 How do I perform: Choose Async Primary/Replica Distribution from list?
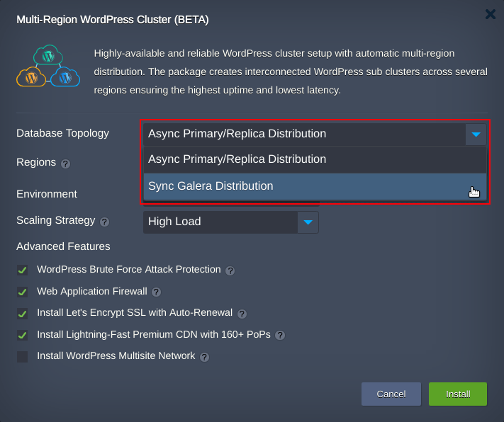coord(315,159)
